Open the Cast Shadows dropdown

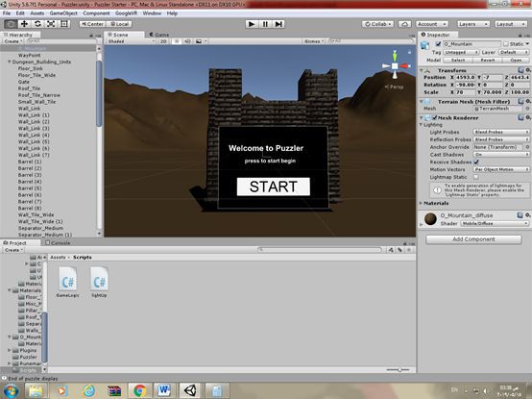(501, 155)
